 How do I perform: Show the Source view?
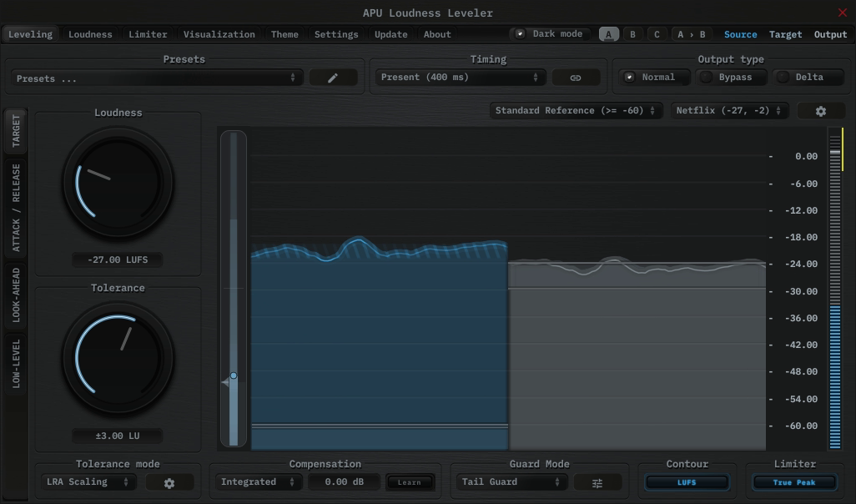tap(740, 34)
